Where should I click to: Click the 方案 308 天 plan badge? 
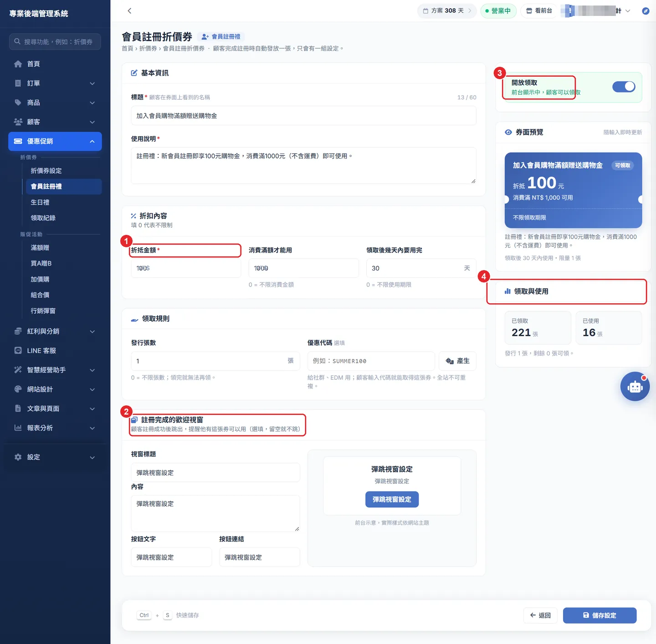point(447,11)
